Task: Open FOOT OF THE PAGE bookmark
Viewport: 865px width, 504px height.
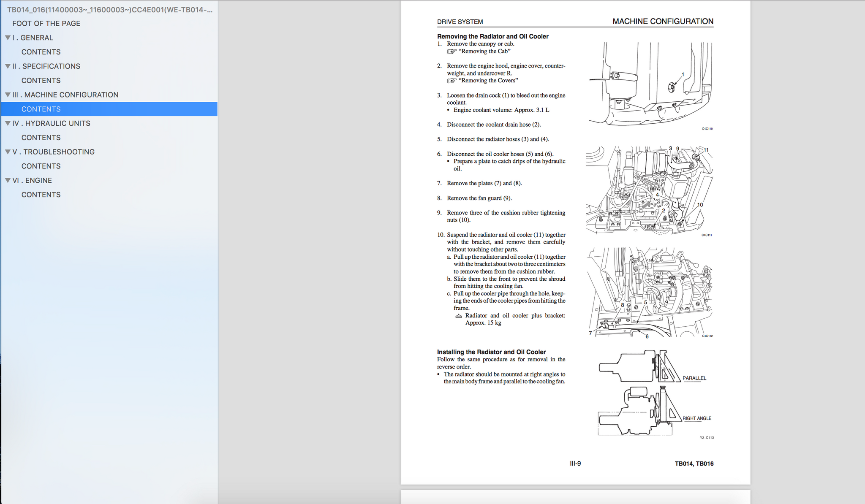Action: pos(46,24)
